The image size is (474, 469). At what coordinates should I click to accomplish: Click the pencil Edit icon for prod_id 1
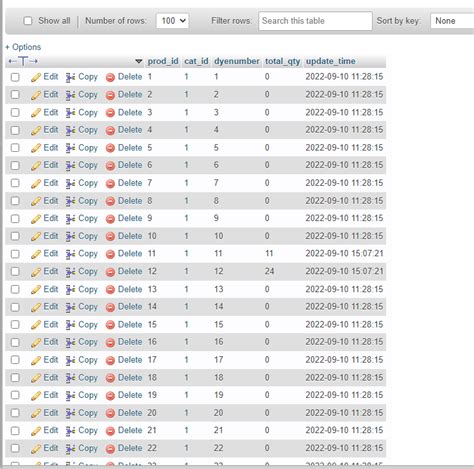[36, 78]
